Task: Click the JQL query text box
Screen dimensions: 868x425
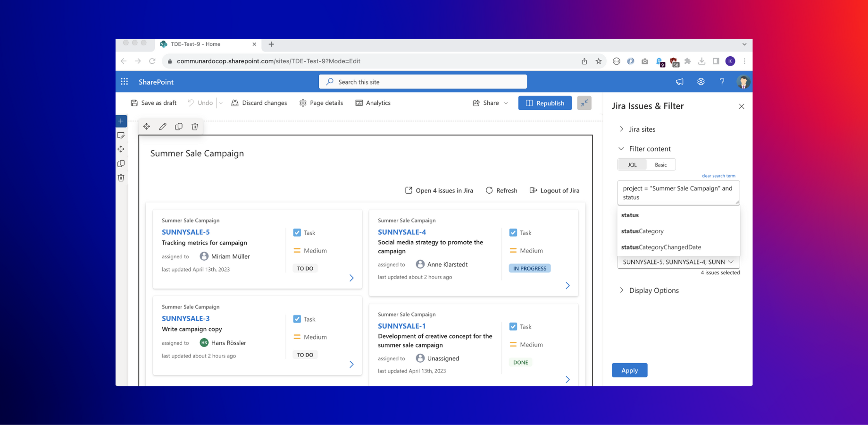Action: pyautogui.click(x=678, y=193)
